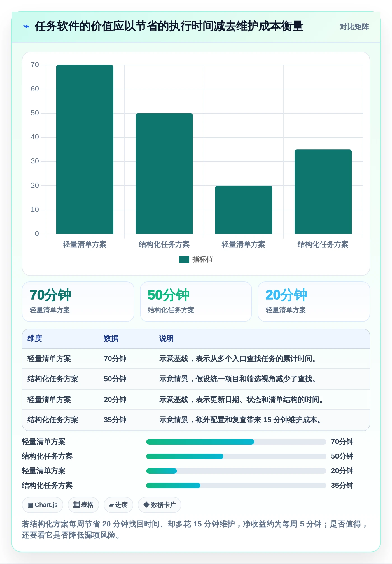This screenshot has height=564, width=392.
Task: Click the 50分钟 progress bar
Action: (236, 456)
